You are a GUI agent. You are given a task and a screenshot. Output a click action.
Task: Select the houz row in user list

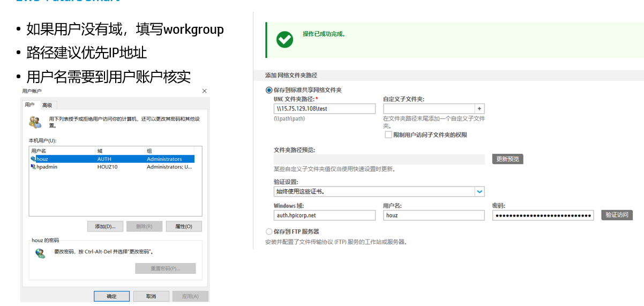112,159
